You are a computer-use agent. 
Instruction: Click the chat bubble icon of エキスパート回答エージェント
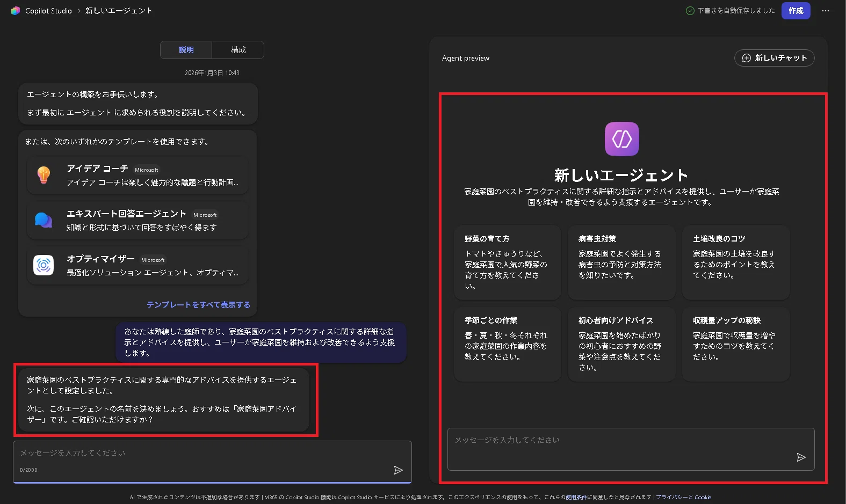[44, 220]
